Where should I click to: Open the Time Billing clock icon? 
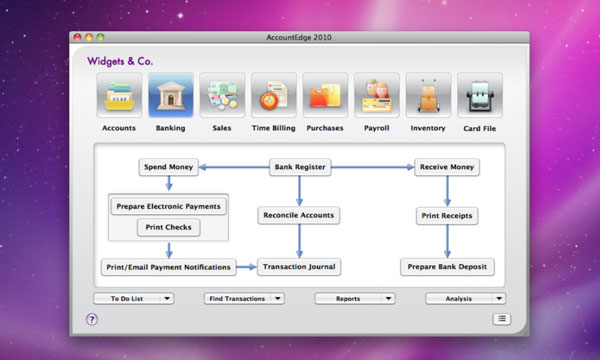click(274, 95)
